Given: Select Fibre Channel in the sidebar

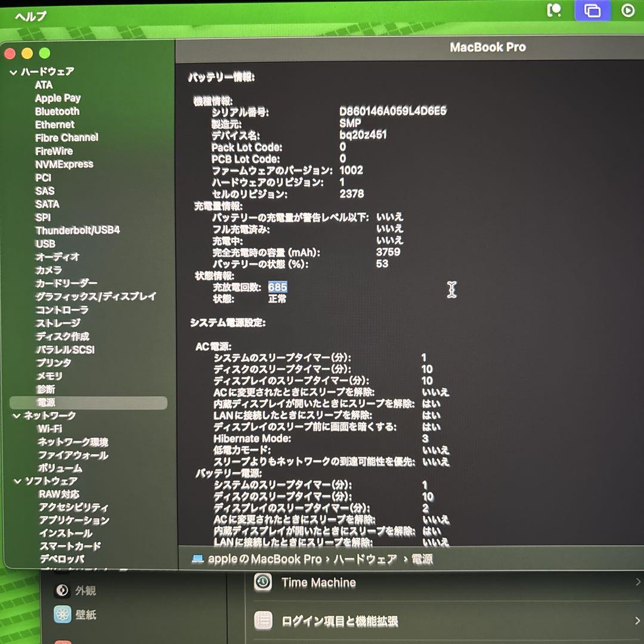Looking at the screenshot, I should click(x=67, y=138).
